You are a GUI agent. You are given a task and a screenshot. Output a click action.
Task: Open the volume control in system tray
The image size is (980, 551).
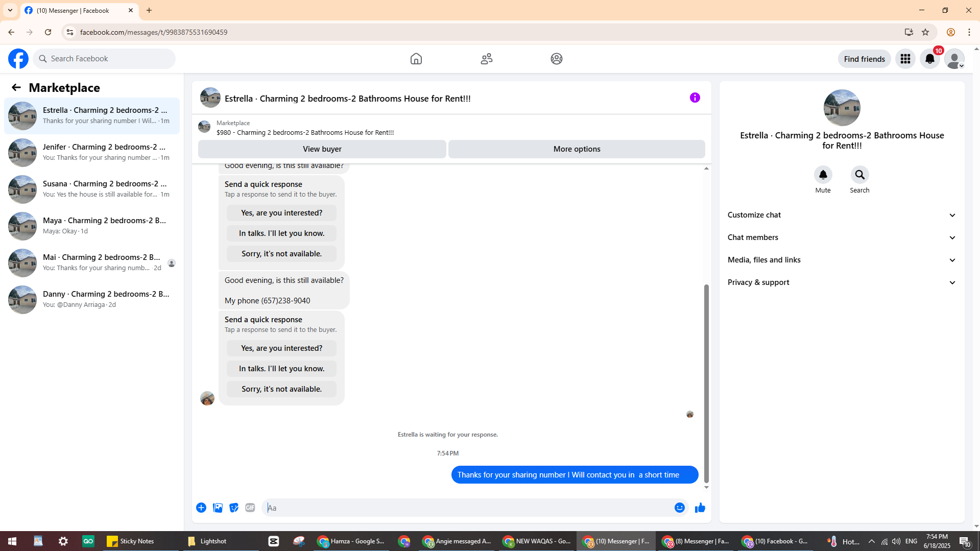click(896, 541)
